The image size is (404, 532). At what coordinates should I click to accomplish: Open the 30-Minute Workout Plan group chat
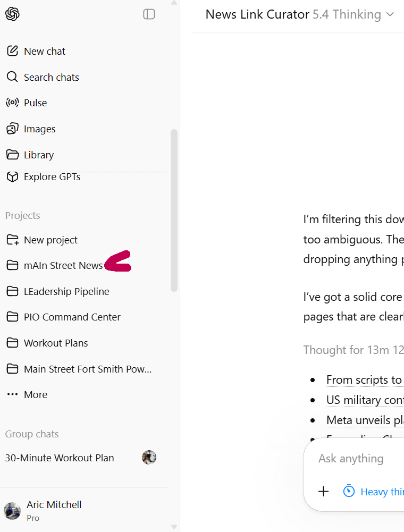[60, 458]
